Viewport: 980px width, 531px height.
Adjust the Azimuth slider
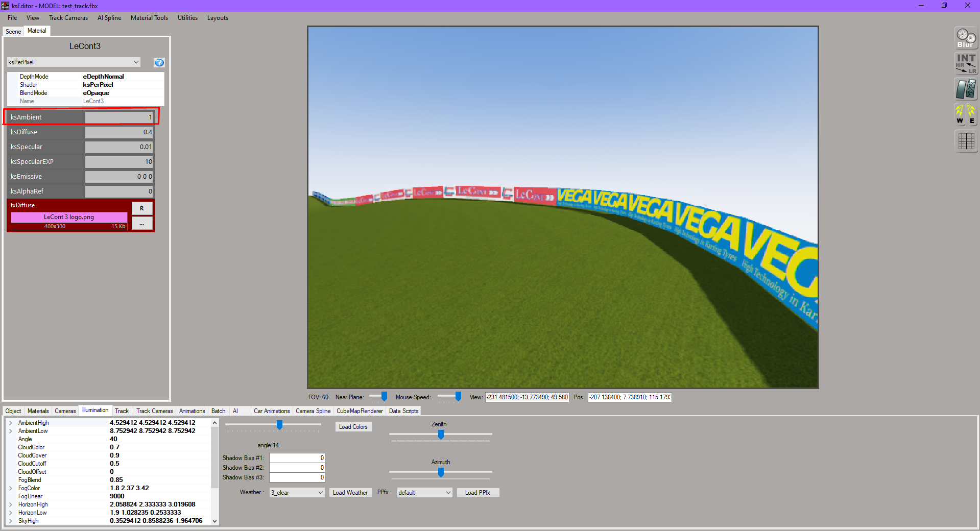point(441,472)
